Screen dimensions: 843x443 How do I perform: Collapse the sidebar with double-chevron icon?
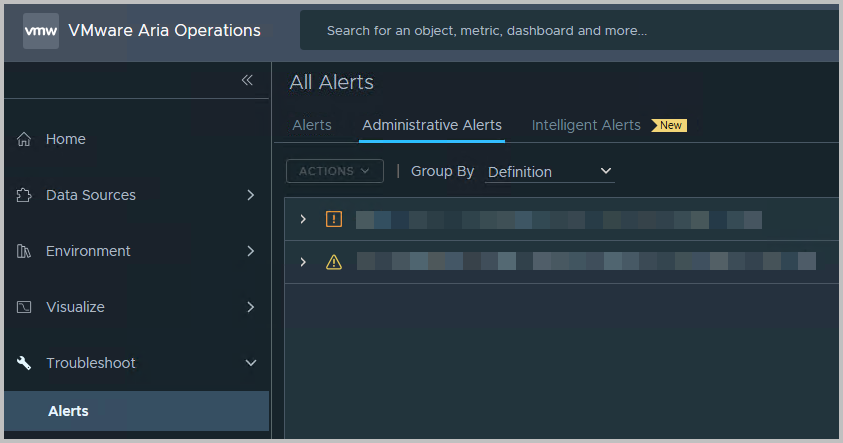pyautogui.click(x=247, y=80)
